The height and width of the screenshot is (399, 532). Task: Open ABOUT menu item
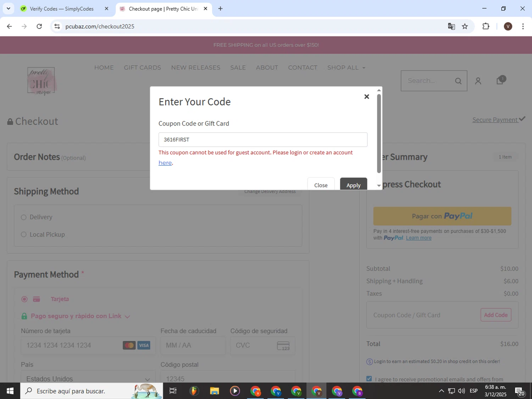coord(267,67)
